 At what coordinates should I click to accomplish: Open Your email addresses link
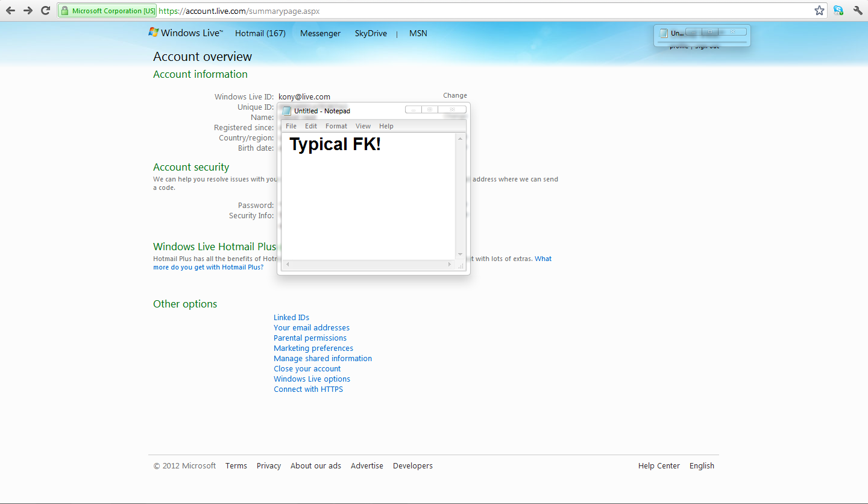pos(312,328)
